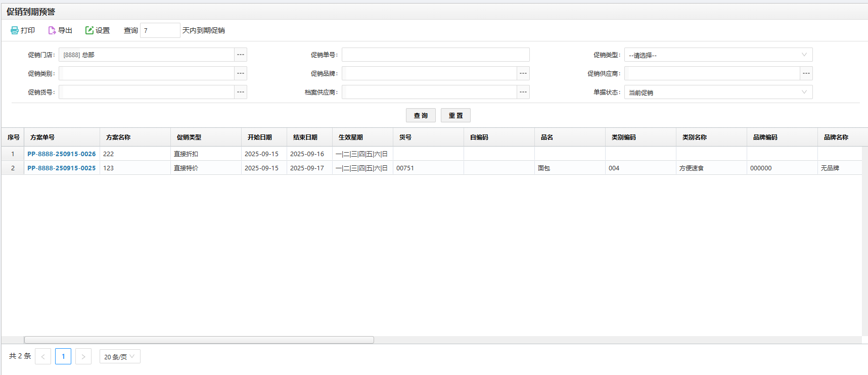The image size is (868, 375).
Task: Open 设置 settings in toolbar
Action: [98, 30]
